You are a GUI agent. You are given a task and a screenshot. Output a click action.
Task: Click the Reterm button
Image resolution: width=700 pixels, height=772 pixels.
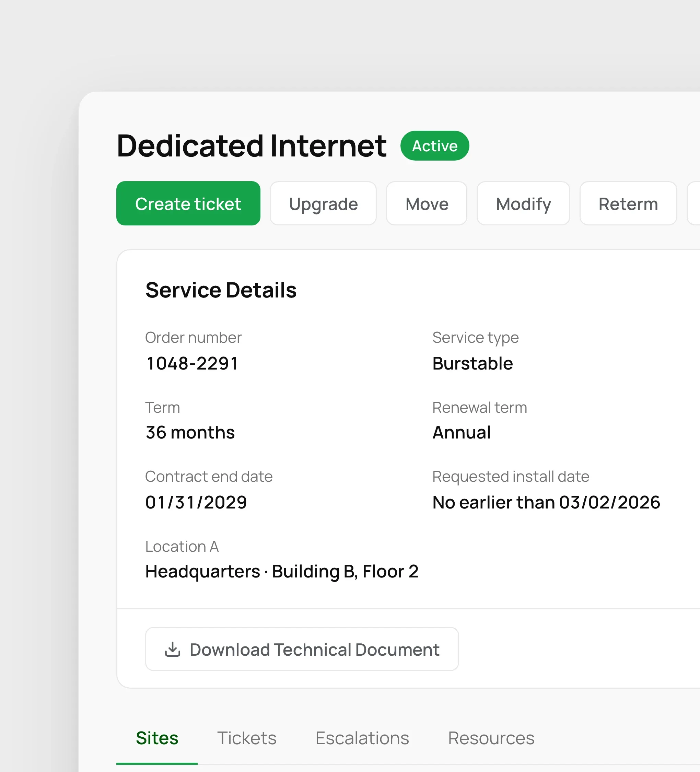628,203
